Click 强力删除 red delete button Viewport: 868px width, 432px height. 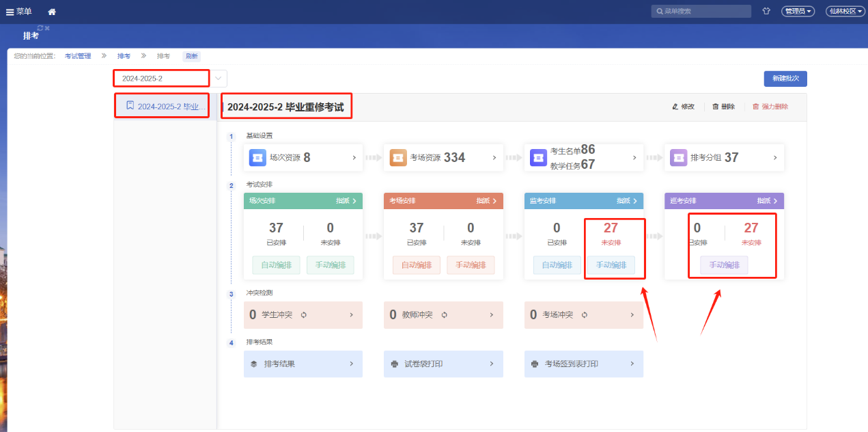click(x=770, y=107)
